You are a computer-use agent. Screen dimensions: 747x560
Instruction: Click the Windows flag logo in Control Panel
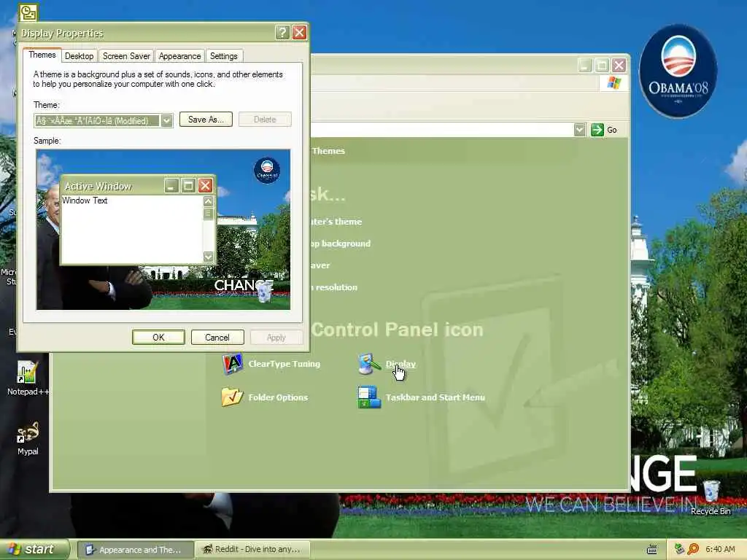(614, 83)
